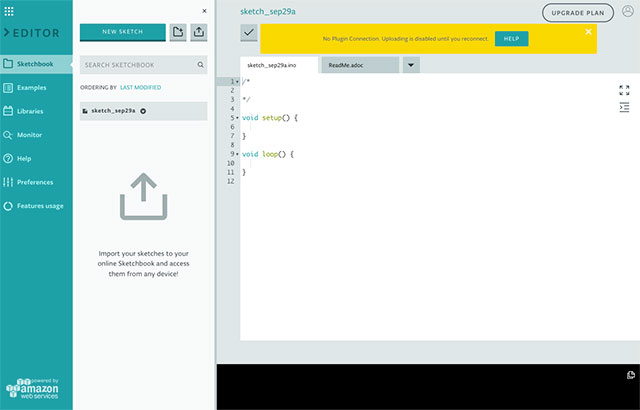This screenshot has width=640, height=410.
Task: Select the sketch_sep29a.ino tab
Action: 278,65
